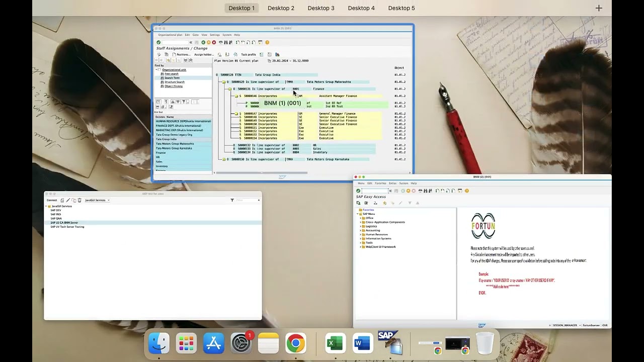The image size is (644, 362).
Task: Open Microsoft Excel from the Dock
Action: click(335, 344)
